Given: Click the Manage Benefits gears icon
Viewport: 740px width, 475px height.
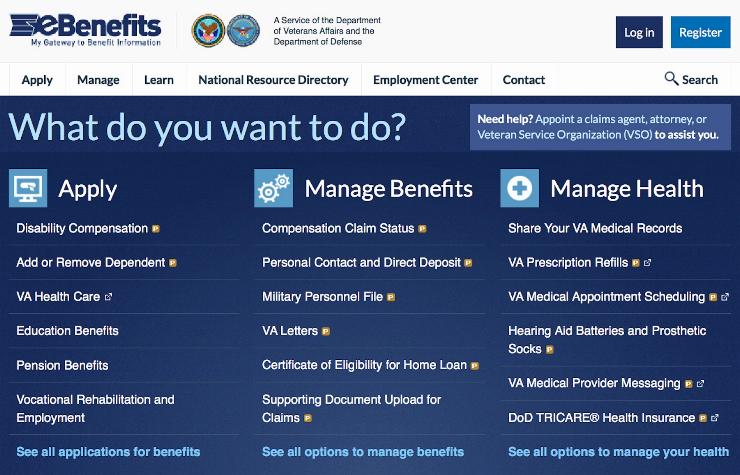Looking at the screenshot, I should click(274, 188).
